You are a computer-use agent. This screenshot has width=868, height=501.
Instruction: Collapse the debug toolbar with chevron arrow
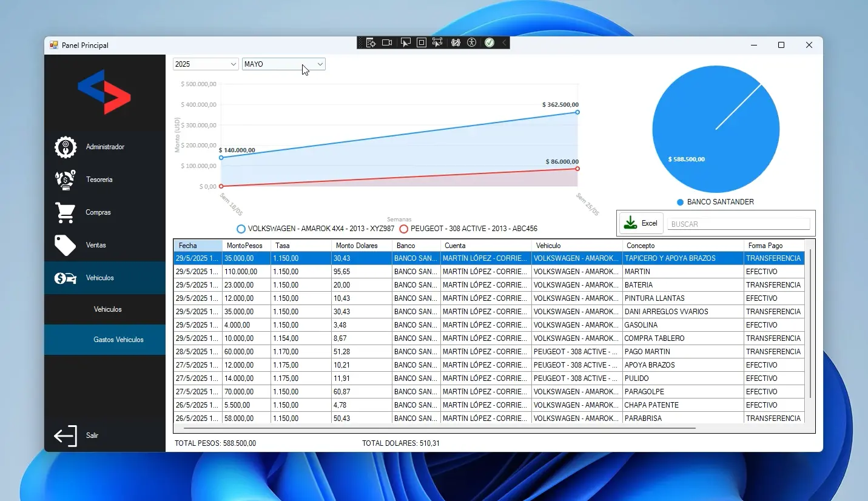click(504, 42)
